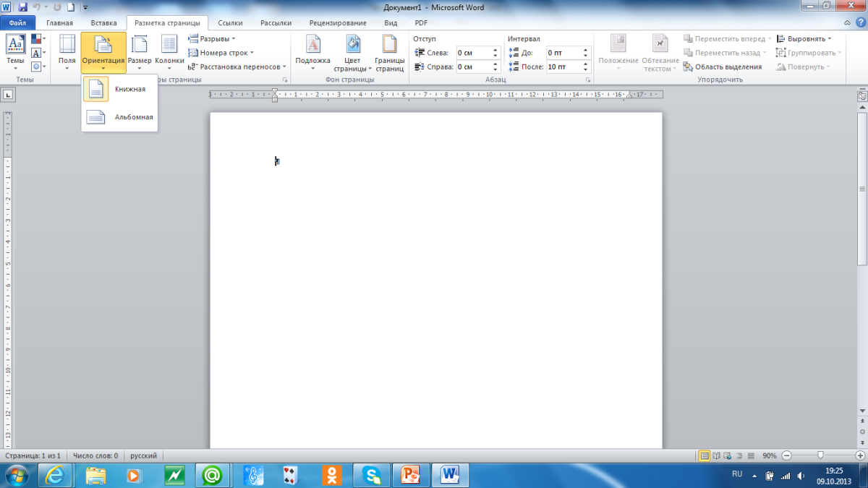The image size is (868, 488).
Task: Click the русский language indicator
Action: (x=143, y=456)
